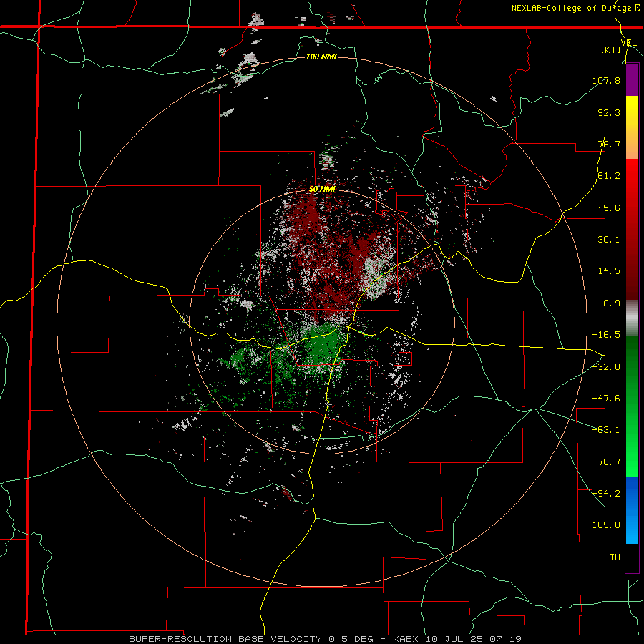
Task: Click the yellow-orange segment of color bar
Action: tap(632, 127)
